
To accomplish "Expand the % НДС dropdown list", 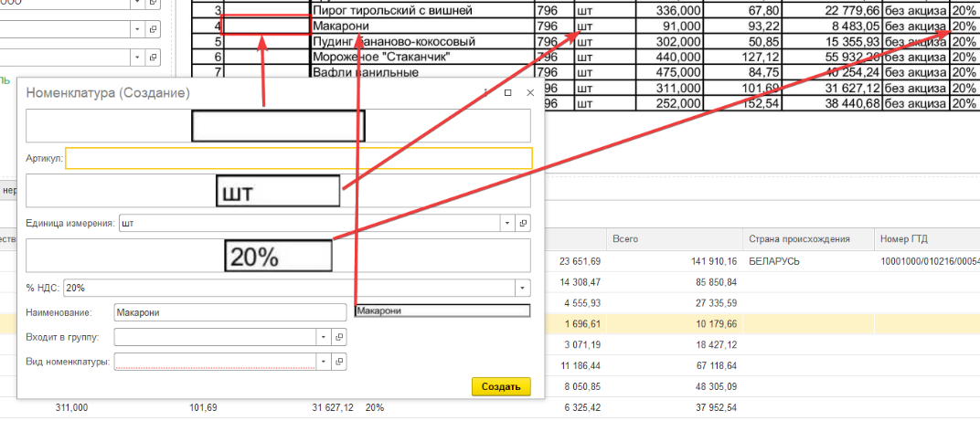I will pos(523,288).
